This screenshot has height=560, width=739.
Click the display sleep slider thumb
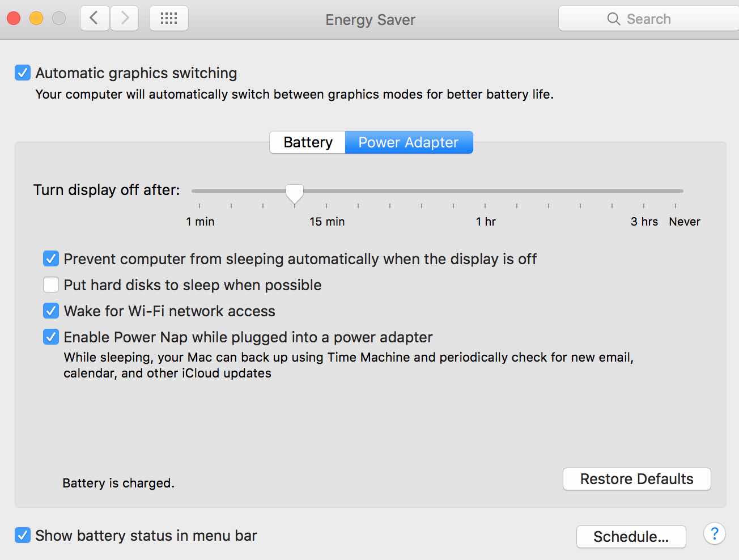click(295, 193)
